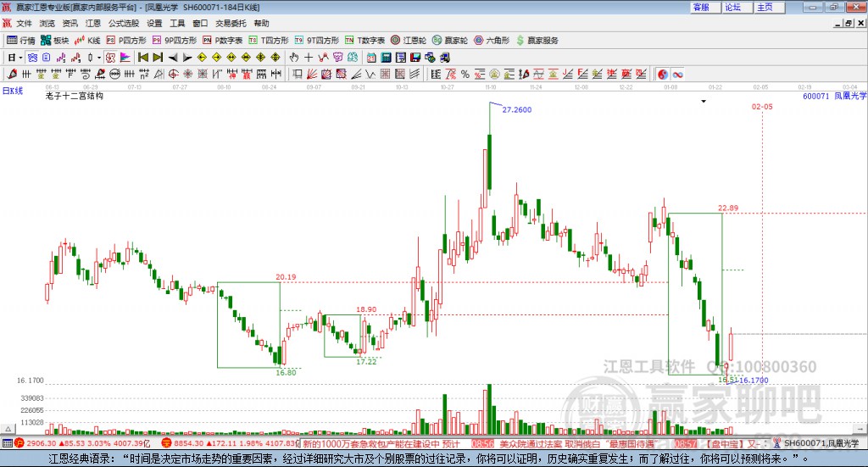
Task: Open the T数字表 tool
Action: 364,41
